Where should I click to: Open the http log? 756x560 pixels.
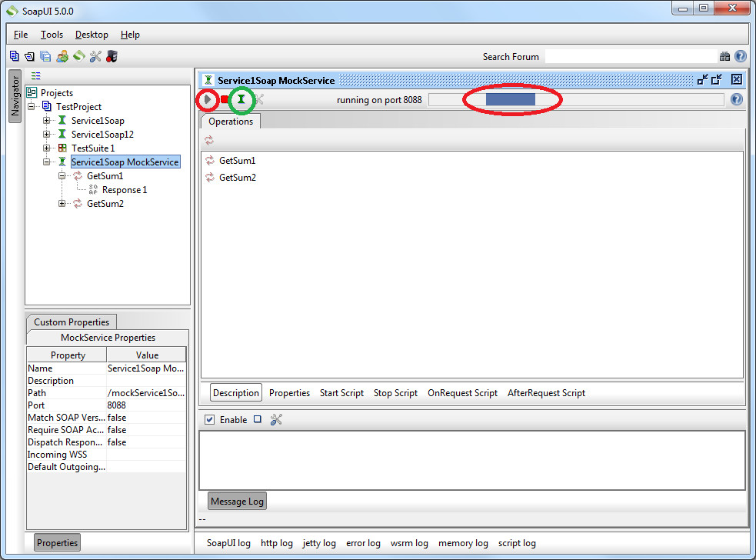[x=277, y=542]
